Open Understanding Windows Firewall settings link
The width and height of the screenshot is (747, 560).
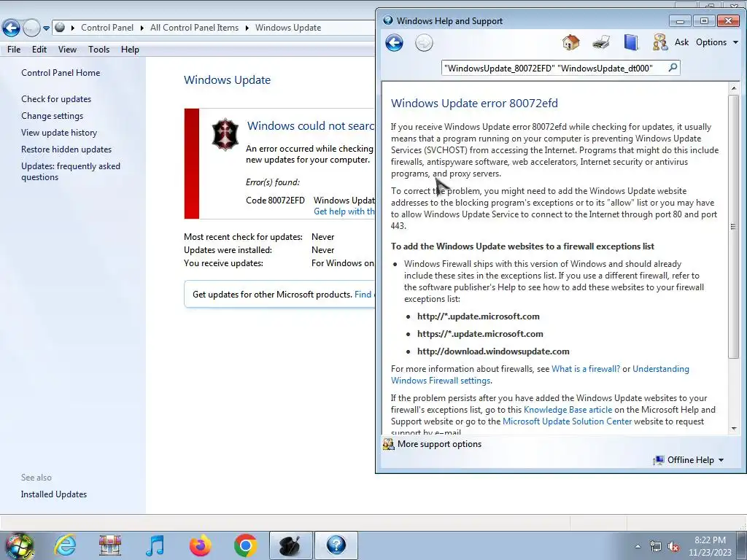pyautogui.click(x=660, y=369)
